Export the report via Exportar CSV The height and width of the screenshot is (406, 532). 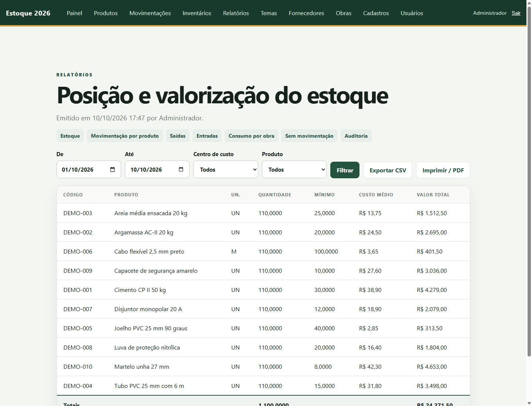[x=388, y=170]
